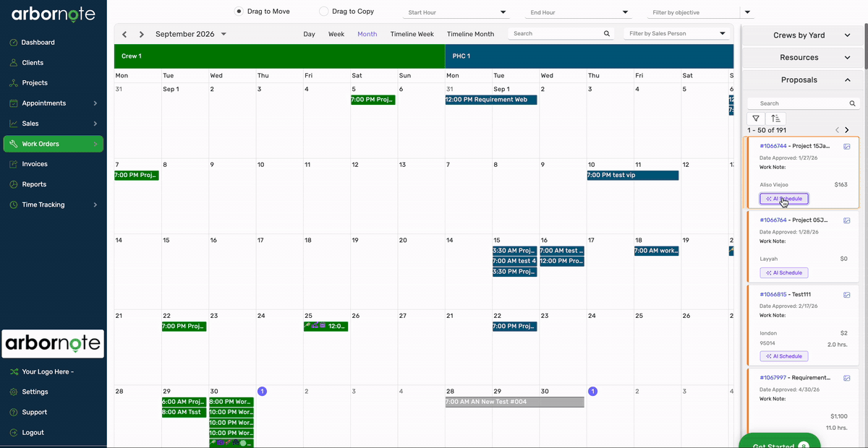This screenshot has height=448, width=868.
Task: Click image icon on proposal #1066744
Action: [x=847, y=147]
